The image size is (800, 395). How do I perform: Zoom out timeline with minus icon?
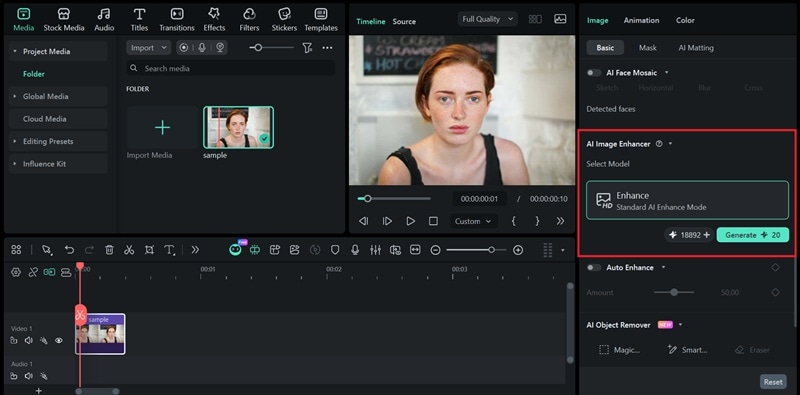(435, 250)
